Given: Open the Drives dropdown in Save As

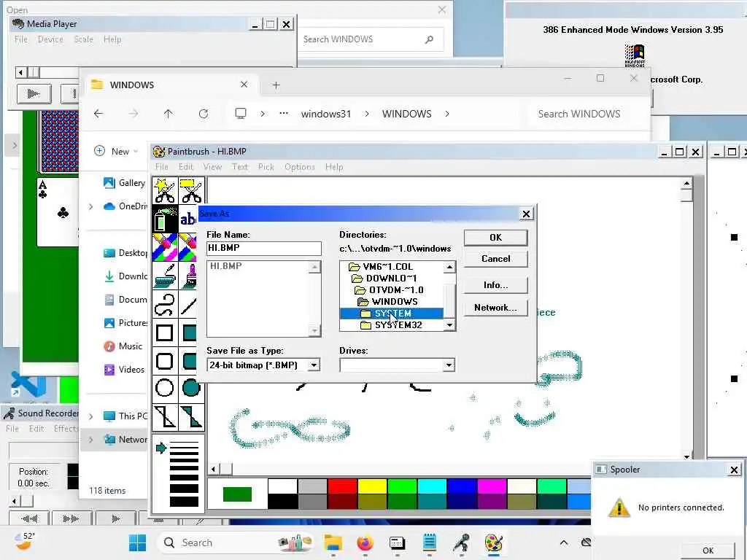Looking at the screenshot, I should 449,365.
